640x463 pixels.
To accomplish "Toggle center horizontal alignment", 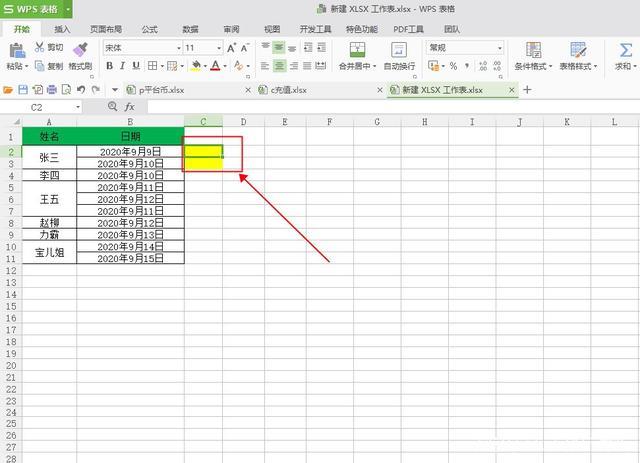I will tap(279, 66).
